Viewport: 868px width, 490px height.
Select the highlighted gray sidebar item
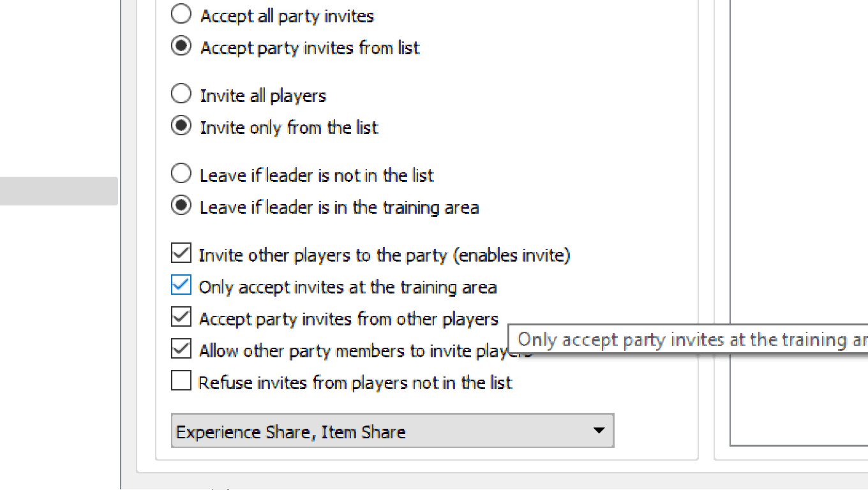click(x=59, y=191)
